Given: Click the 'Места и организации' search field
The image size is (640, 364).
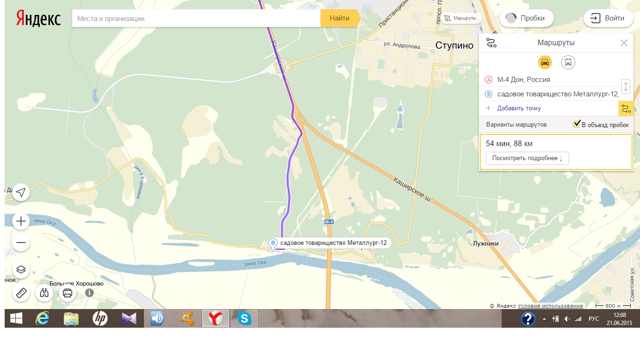Looking at the screenshot, I should [x=196, y=19].
